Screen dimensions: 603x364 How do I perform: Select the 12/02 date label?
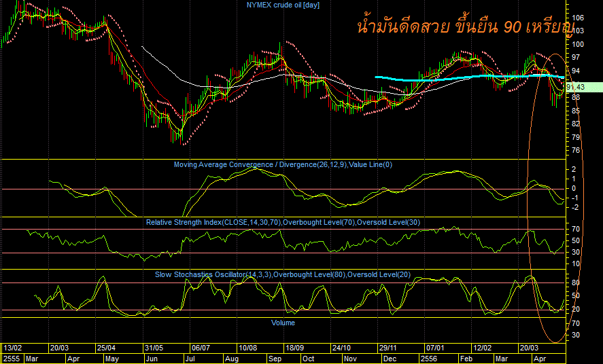[x=482, y=348]
